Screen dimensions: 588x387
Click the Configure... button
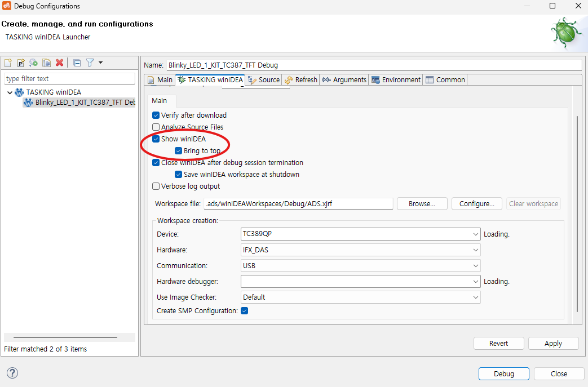pyautogui.click(x=476, y=204)
